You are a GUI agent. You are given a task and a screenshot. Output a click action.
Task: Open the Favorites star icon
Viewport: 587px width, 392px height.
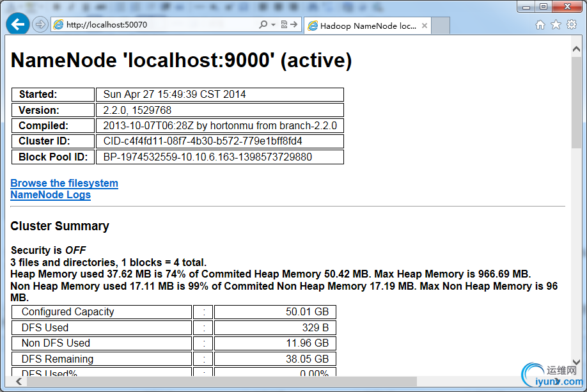556,25
